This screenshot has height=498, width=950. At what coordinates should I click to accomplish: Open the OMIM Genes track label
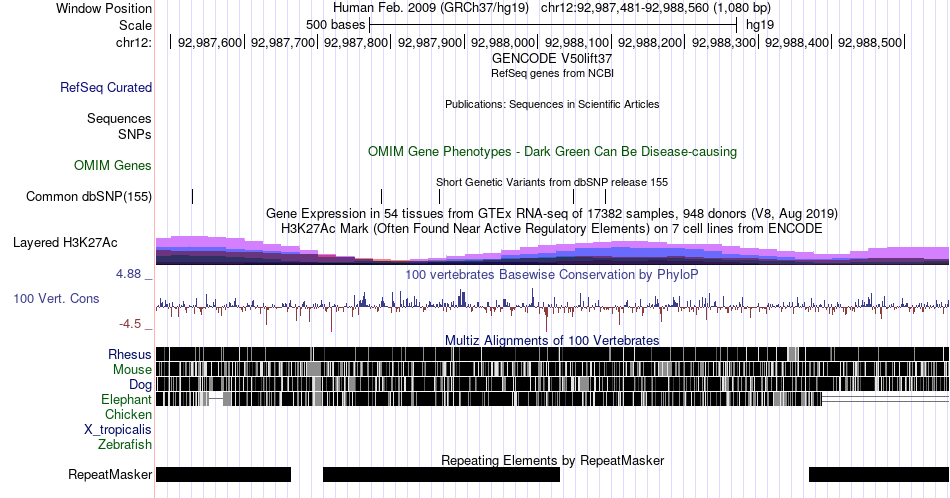113,165
